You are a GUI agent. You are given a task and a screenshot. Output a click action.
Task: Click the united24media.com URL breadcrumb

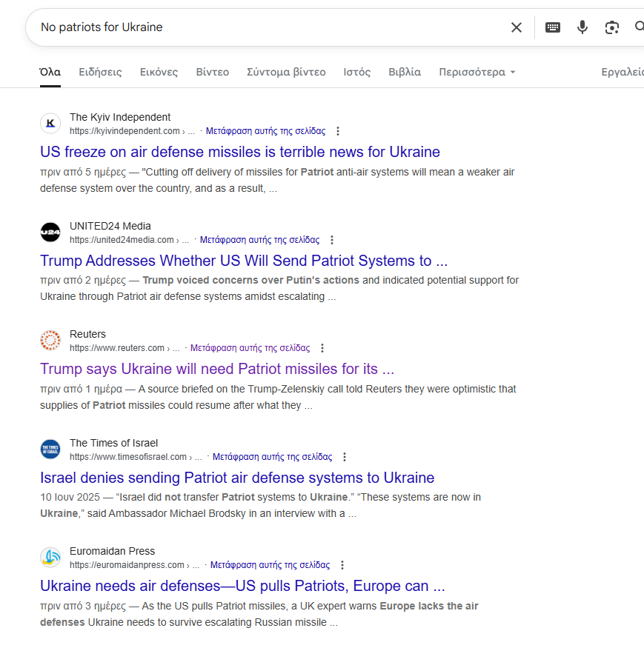tap(129, 240)
